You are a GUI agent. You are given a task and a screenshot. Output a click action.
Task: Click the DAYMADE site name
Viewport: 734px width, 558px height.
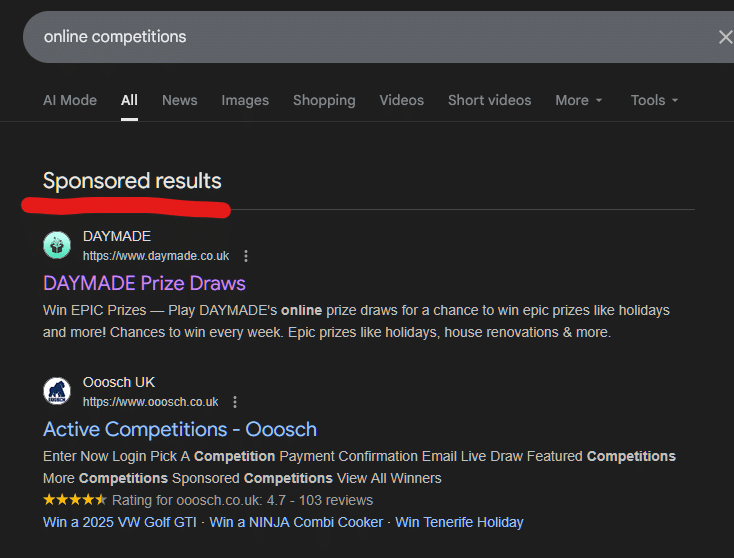point(117,236)
